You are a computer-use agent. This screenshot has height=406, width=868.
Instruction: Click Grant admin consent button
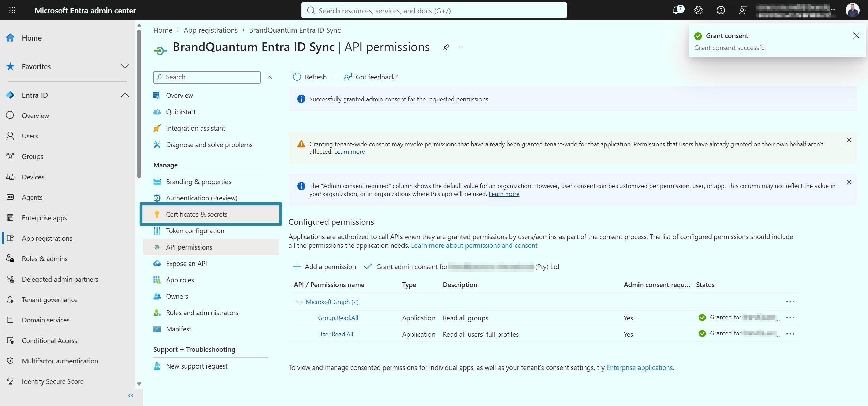coord(461,267)
